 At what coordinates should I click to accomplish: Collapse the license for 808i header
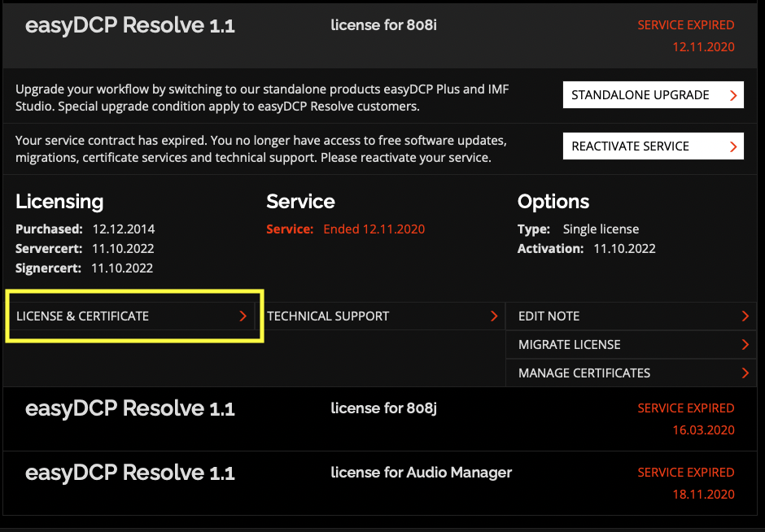point(380,35)
